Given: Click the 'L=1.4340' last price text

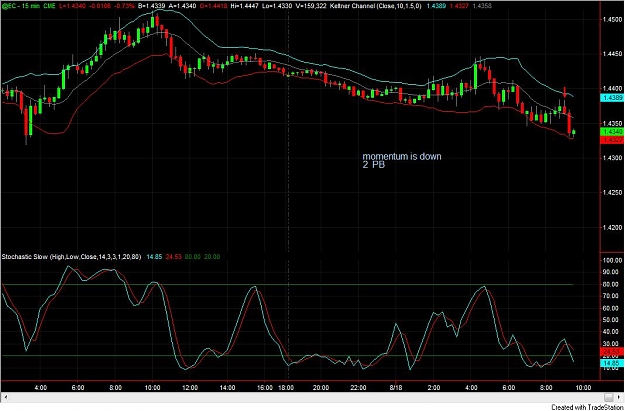Looking at the screenshot, I should pyautogui.click(x=72, y=7).
